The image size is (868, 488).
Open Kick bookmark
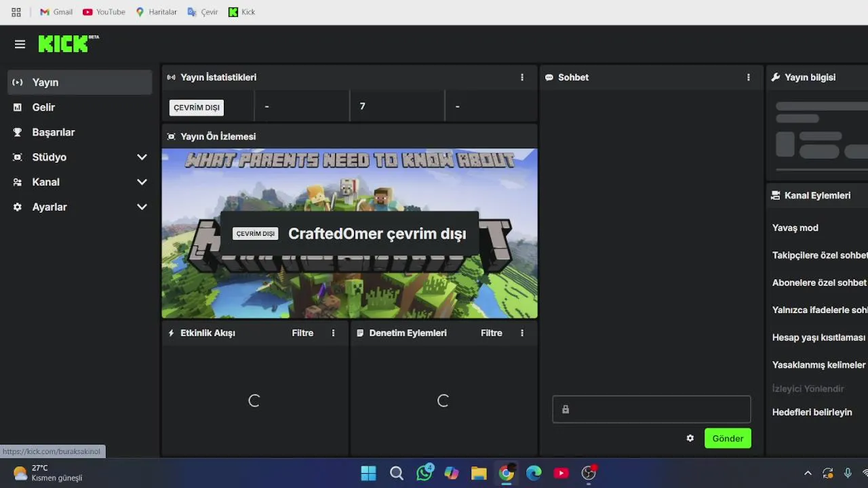click(242, 12)
